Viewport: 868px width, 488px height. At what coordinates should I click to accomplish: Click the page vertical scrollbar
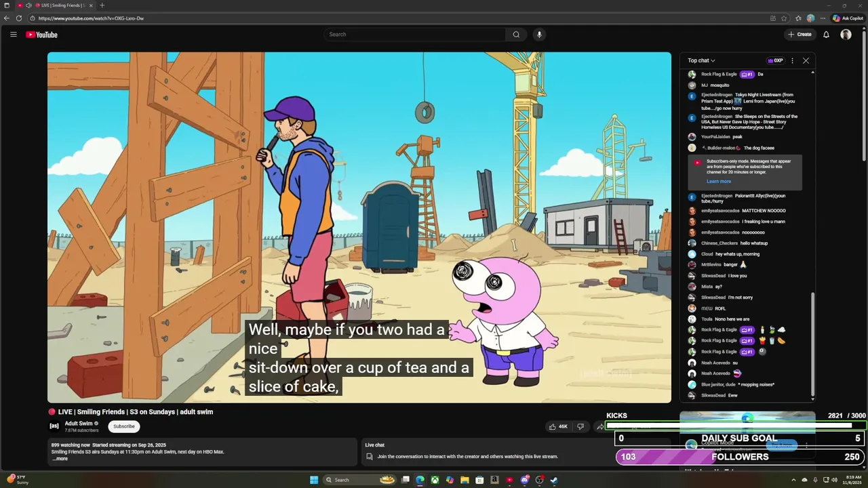pyautogui.click(x=865, y=95)
